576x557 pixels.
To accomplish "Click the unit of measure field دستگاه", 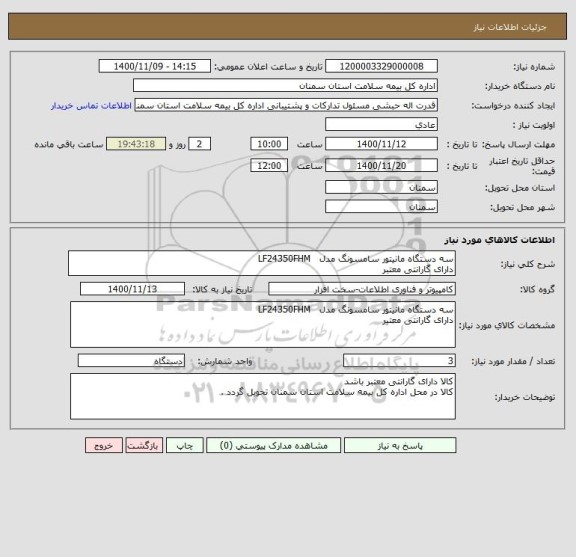I will 131,361.
